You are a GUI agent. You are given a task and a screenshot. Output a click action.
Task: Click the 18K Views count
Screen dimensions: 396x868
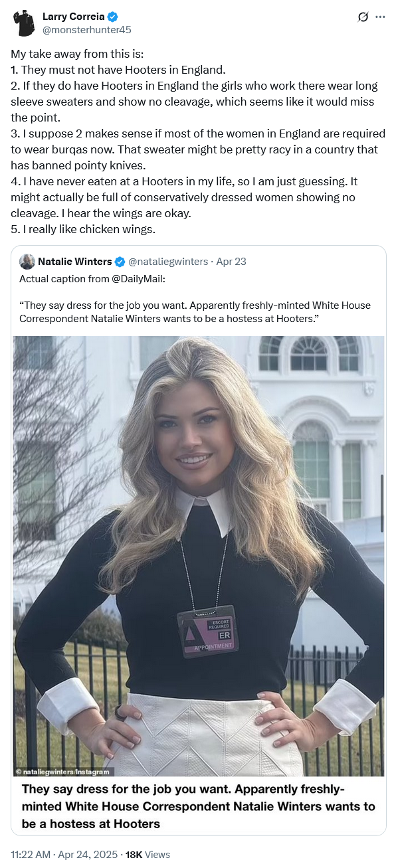tap(148, 855)
